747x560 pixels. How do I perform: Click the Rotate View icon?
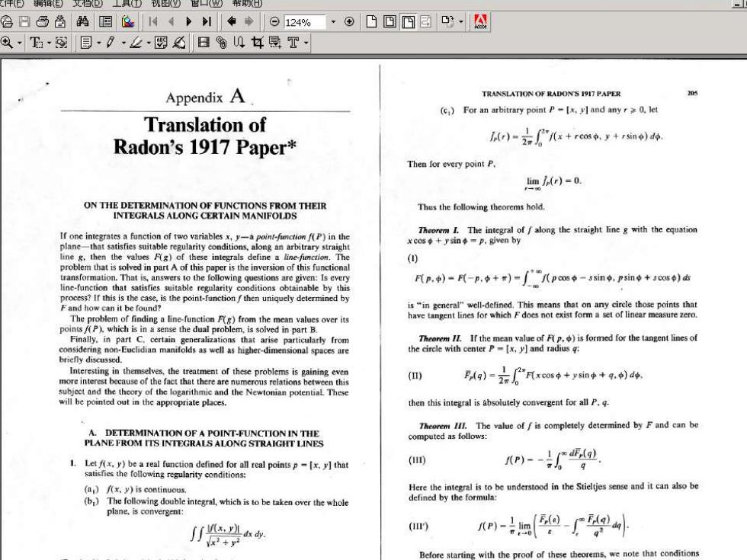447,21
